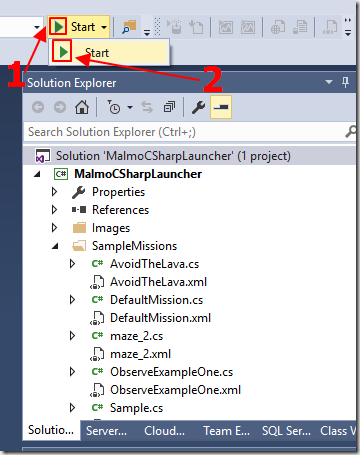The height and width of the screenshot is (455, 360).
Task: Click the search magnifier icon in Solution Explorer
Action: click(350, 132)
